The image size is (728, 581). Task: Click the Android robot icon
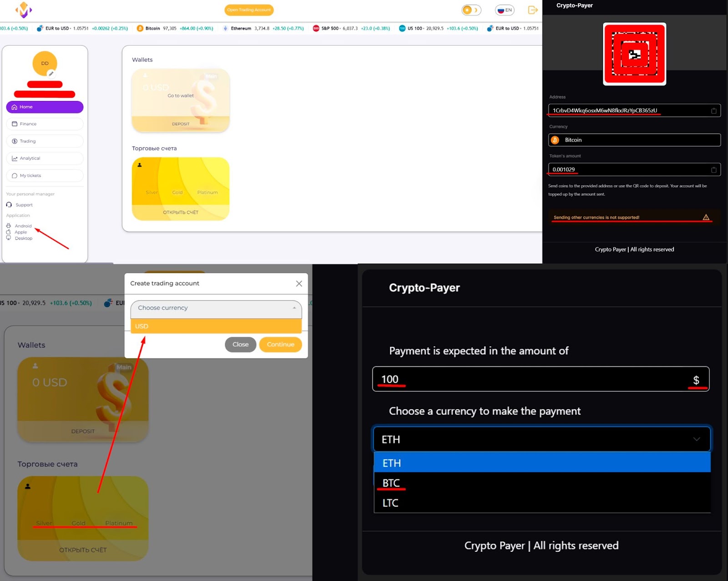[8, 226]
